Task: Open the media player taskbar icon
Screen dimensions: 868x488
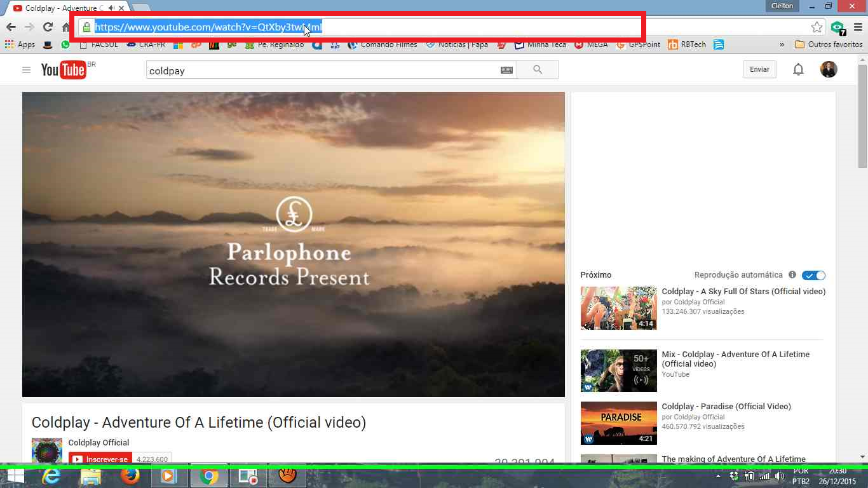Action: (x=170, y=476)
